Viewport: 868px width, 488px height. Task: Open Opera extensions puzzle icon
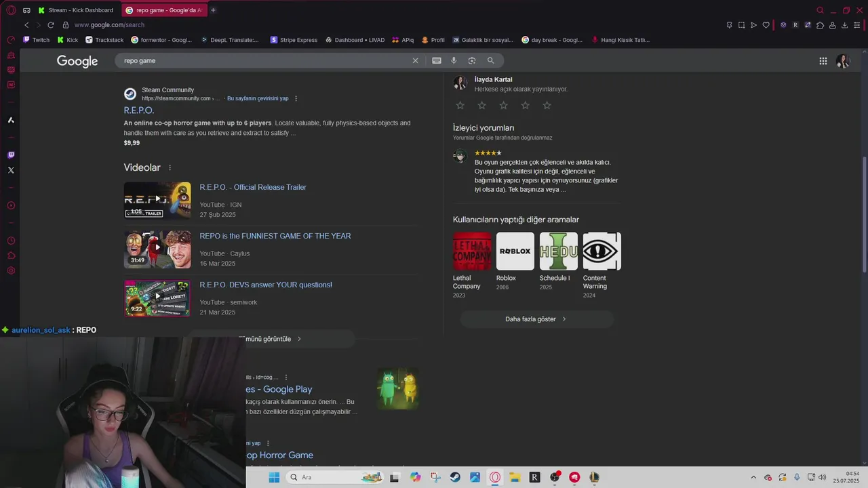(820, 25)
